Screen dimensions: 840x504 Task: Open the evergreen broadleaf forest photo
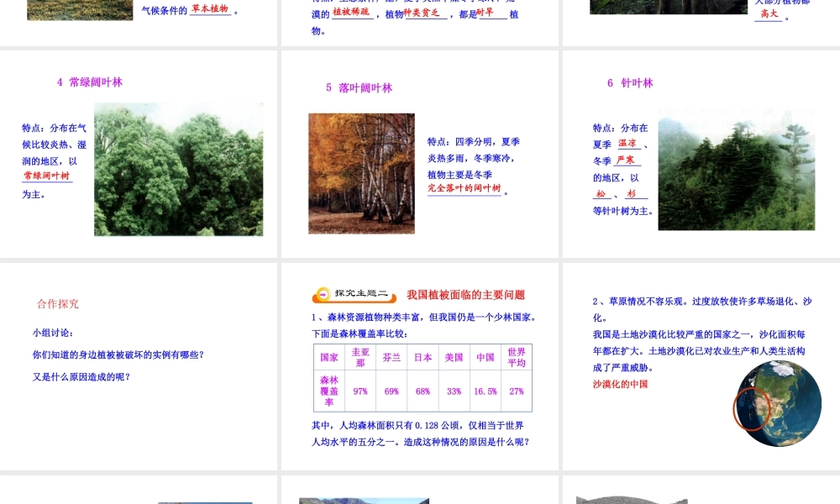(x=178, y=169)
